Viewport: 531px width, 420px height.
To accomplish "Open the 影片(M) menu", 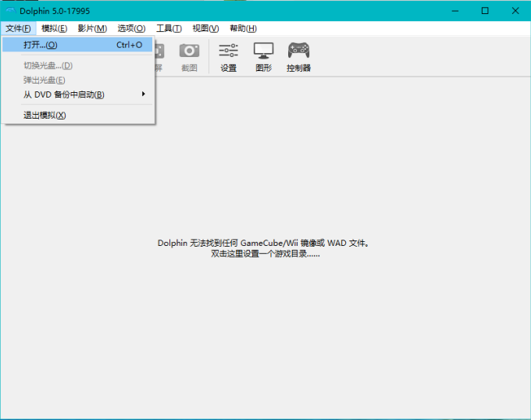I will coord(92,28).
